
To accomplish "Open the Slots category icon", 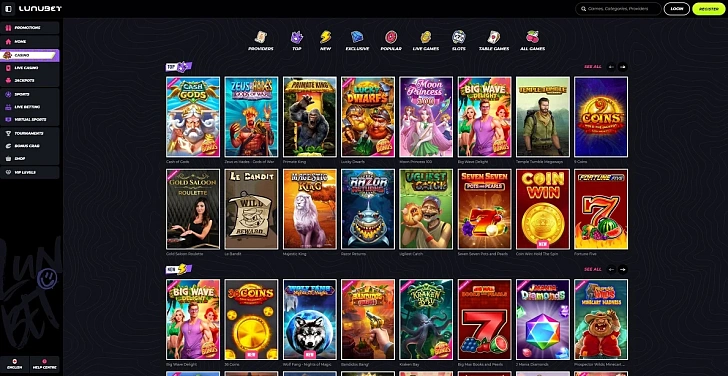I will 459,40.
